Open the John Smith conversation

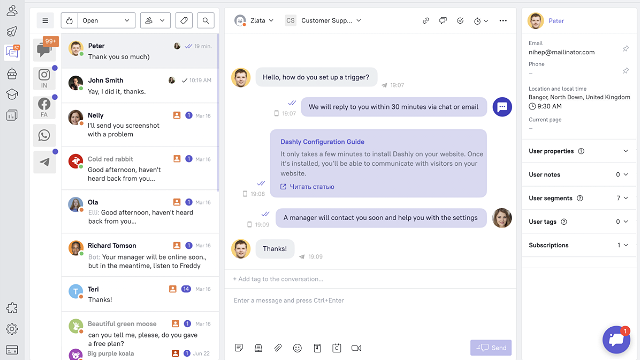point(140,86)
